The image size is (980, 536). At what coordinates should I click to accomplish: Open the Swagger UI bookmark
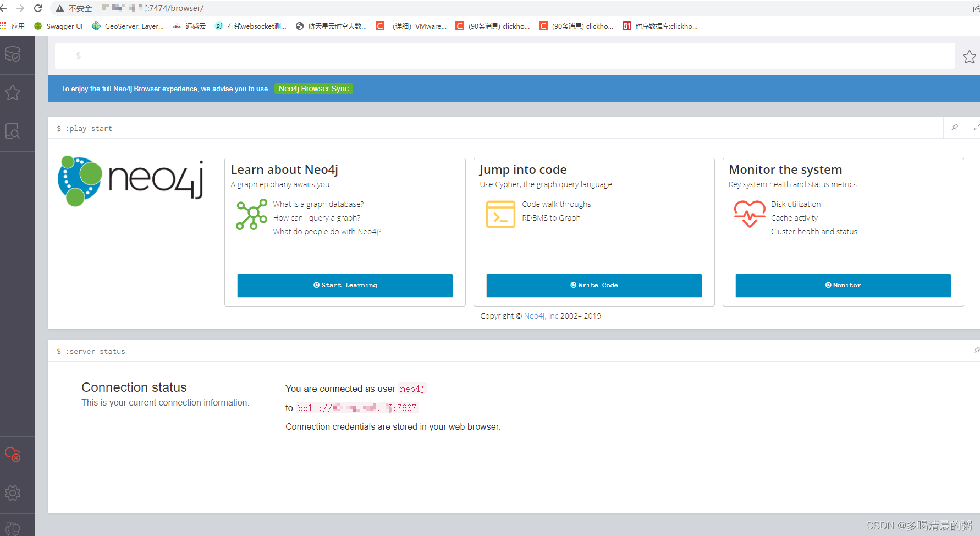point(58,26)
